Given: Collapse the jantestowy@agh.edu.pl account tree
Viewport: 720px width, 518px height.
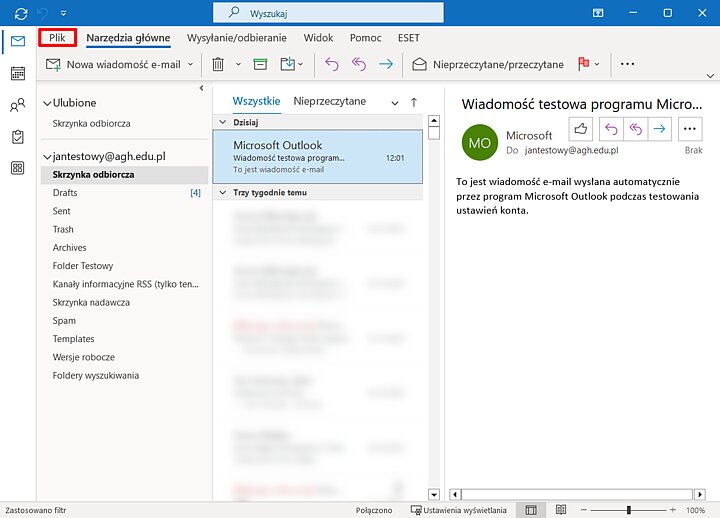Looking at the screenshot, I should tap(47, 157).
